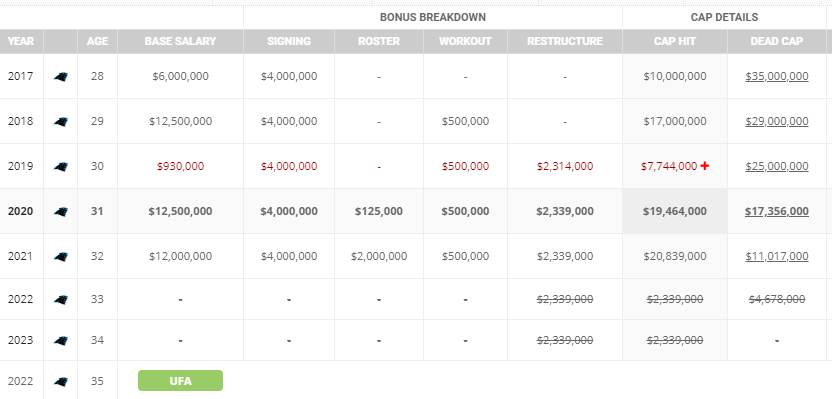832x399 pixels.
Task: Open the $17,356,000 dead cap link
Action: [x=777, y=211]
